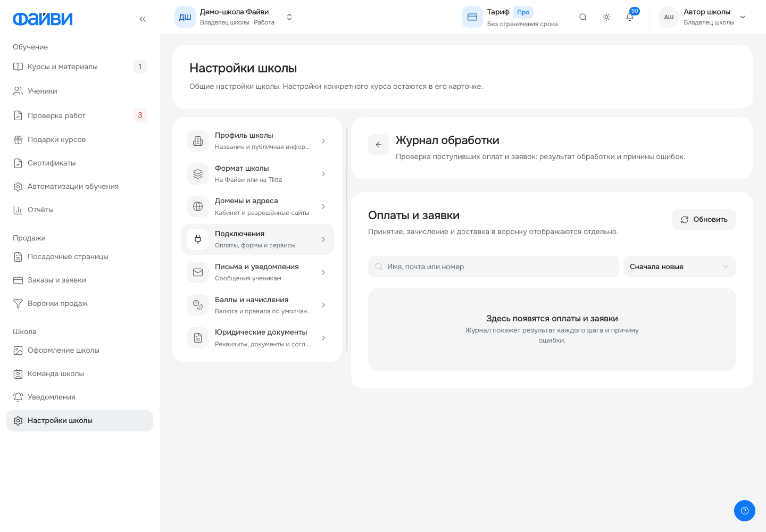Expand Подключения chevron arrow
The image size is (766, 532).
coord(323,239)
